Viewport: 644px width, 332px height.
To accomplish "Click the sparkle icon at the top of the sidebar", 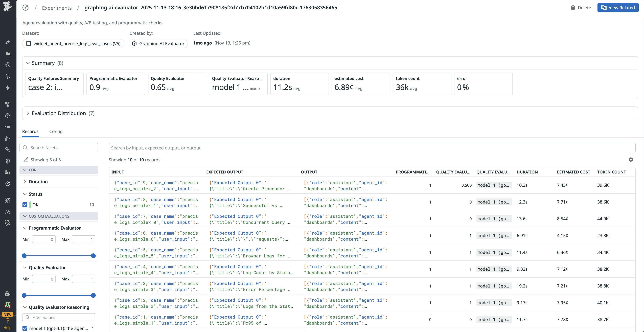I will [x=8, y=42].
